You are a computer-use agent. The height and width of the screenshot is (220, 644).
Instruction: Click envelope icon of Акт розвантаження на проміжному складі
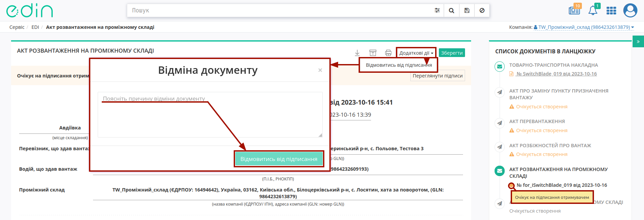point(500,171)
